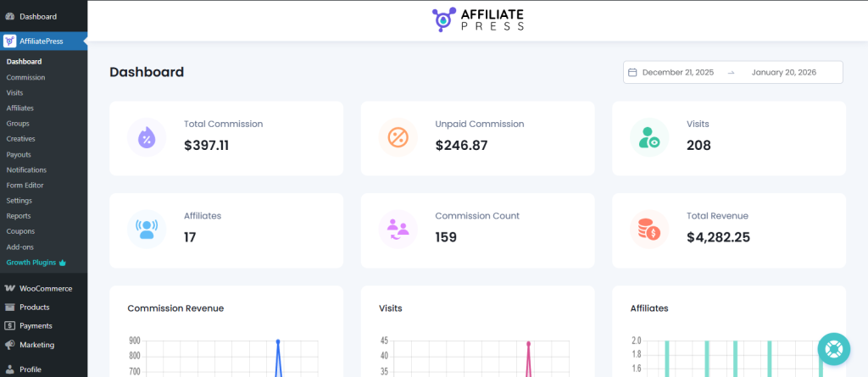Open the floating help lifebuoy button
The width and height of the screenshot is (868, 377).
[834, 349]
